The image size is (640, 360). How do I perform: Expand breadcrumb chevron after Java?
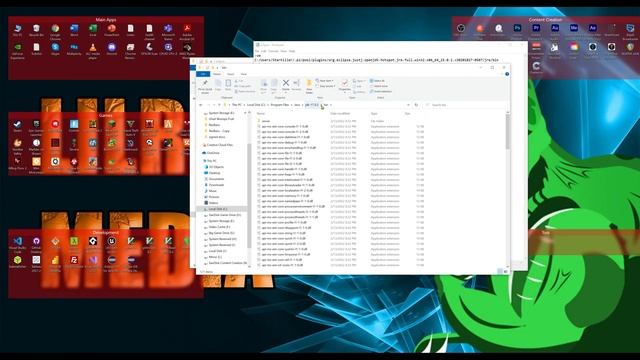tap(302, 105)
